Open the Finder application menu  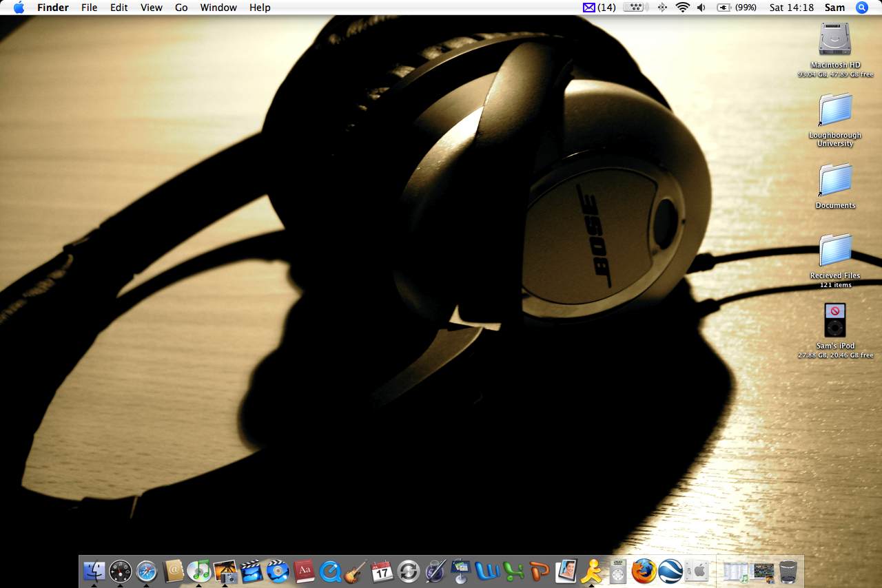pyautogui.click(x=53, y=8)
